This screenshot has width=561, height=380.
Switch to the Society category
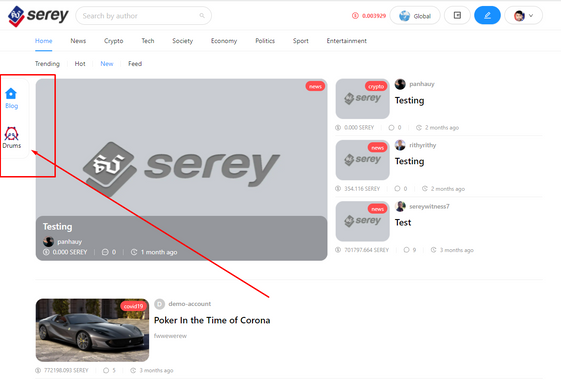click(182, 41)
